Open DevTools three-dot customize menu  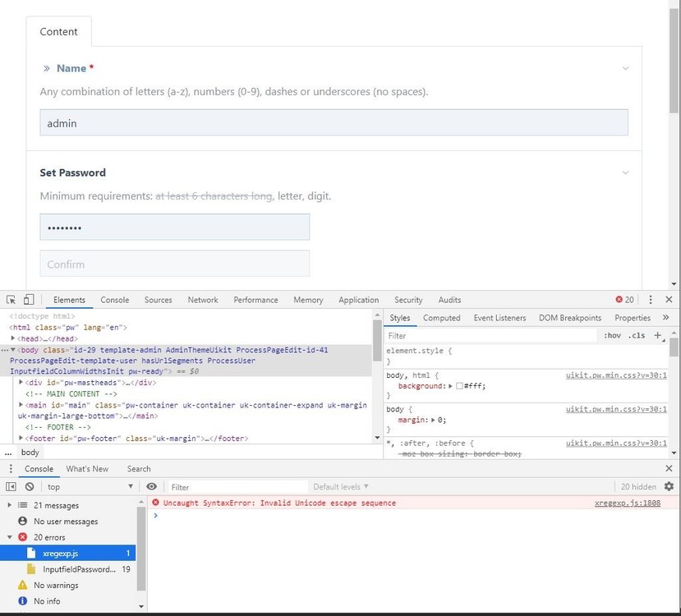point(651,300)
